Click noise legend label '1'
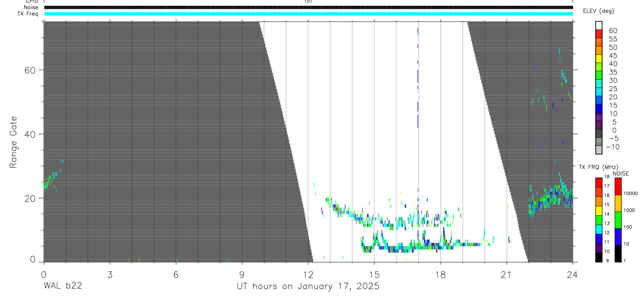Image resolution: width=644 pixels, height=297 pixels. pos(626,260)
